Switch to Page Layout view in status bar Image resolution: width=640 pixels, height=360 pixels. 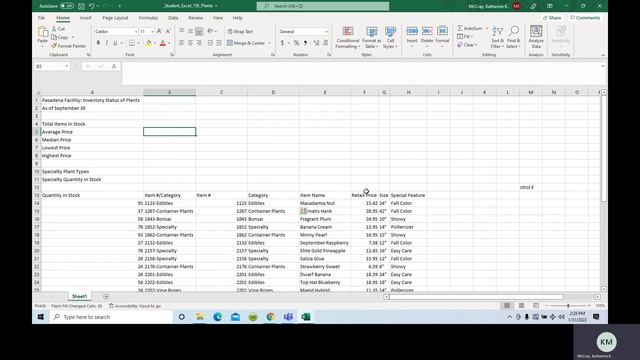(521, 305)
